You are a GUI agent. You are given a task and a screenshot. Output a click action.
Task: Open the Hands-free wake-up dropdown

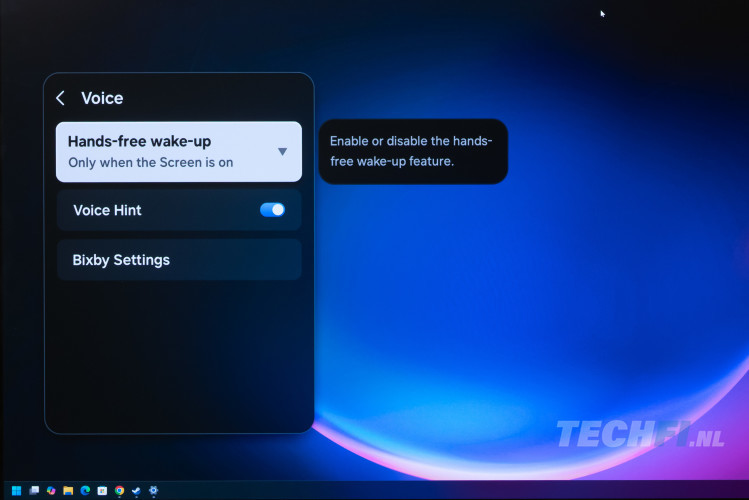[x=179, y=151]
